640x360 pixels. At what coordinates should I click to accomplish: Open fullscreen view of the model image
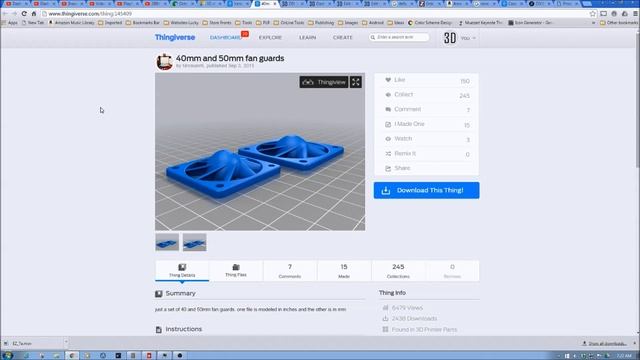pyautogui.click(x=356, y=82)
